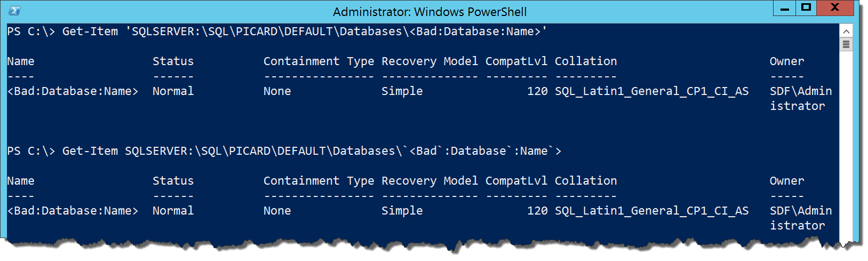Click the second Simple recovery model value
Screen dimensions: 868x261
[402, 211]
